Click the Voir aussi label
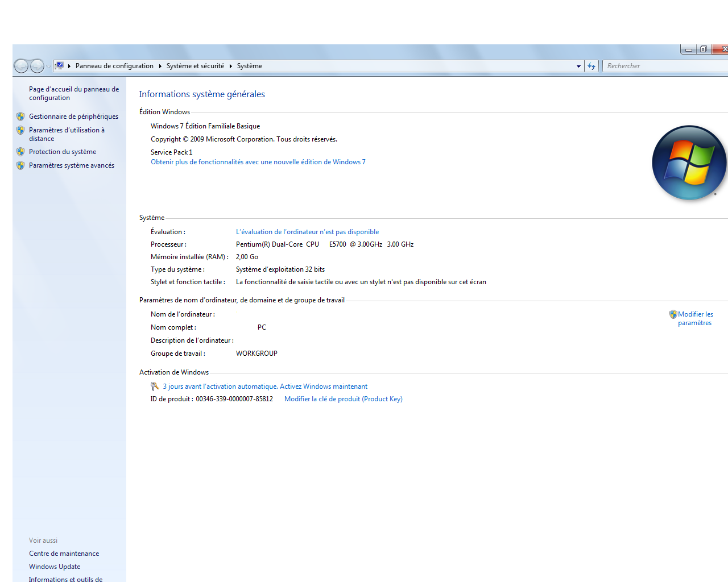Viewport: 728px width, 582px height. (43, 541)
